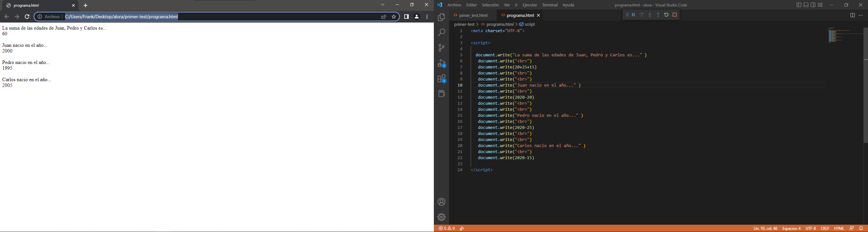Pause the debug session
Screen dimensions: 868x232
coord(633,15)
